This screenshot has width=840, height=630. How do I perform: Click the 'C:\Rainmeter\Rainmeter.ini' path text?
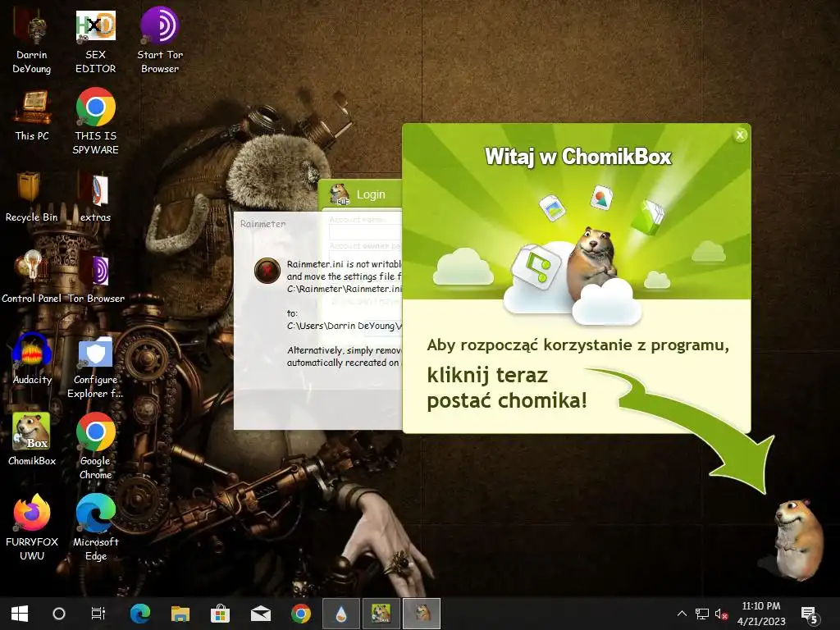344,289
